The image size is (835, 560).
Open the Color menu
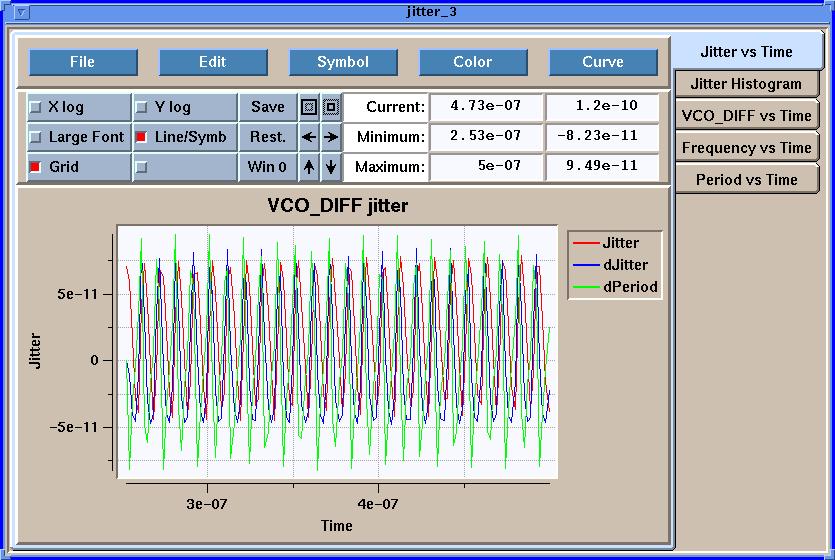pyautogui.click(x=473, y=62)
